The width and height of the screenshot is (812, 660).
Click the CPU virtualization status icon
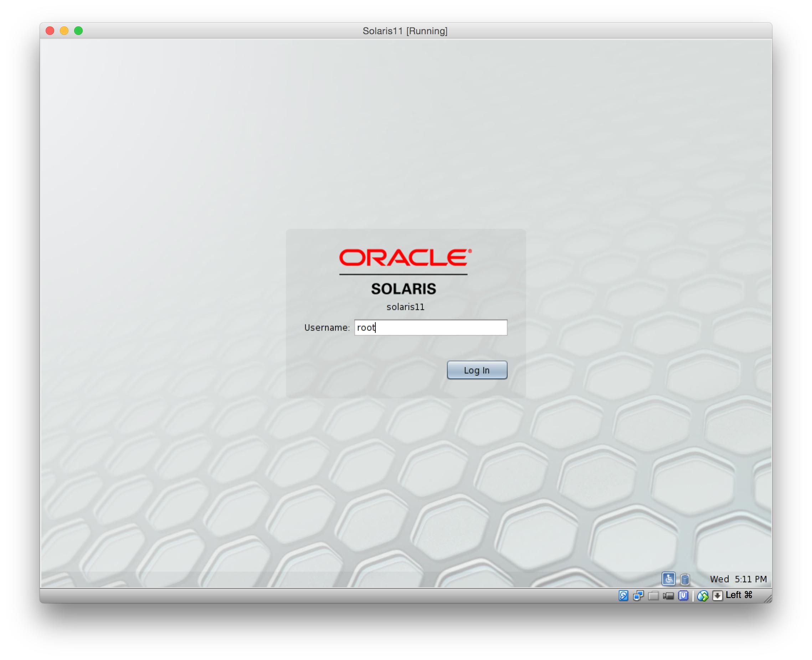(683, 595)
